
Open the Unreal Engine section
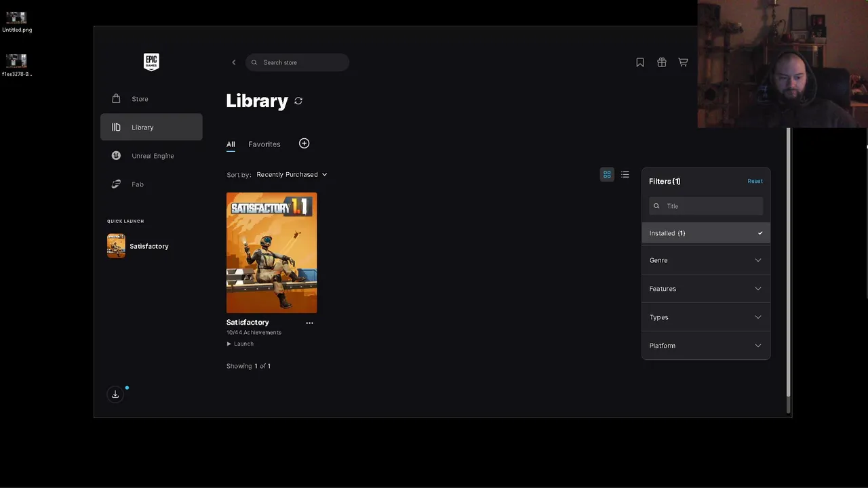click(x=151, y=156)
